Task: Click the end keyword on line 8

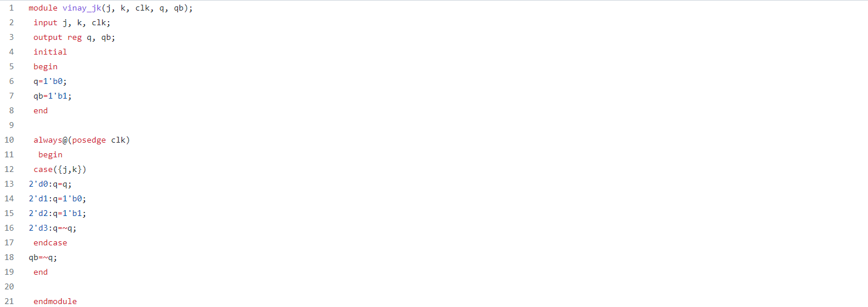Action: coord(40,110)
